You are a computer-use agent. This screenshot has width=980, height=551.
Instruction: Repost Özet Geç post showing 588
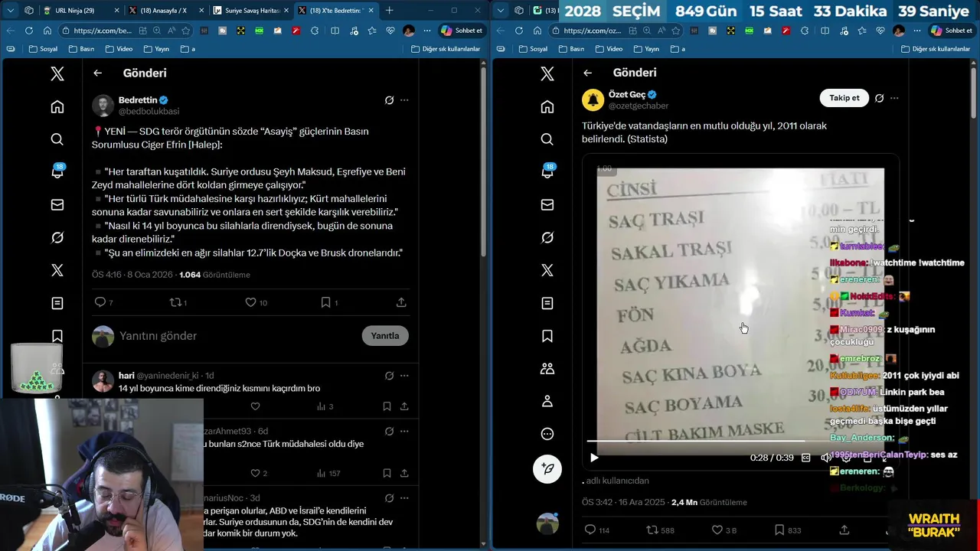point(652,530)
